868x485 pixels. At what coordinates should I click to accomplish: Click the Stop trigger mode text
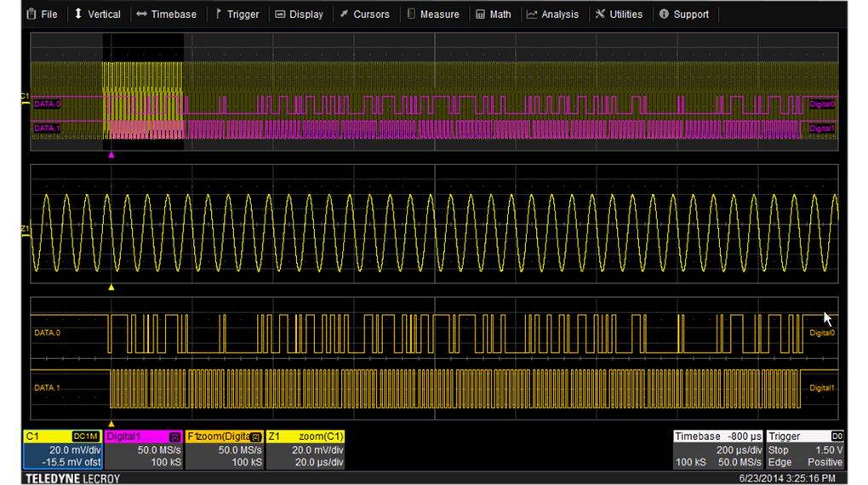coord(779,450)
